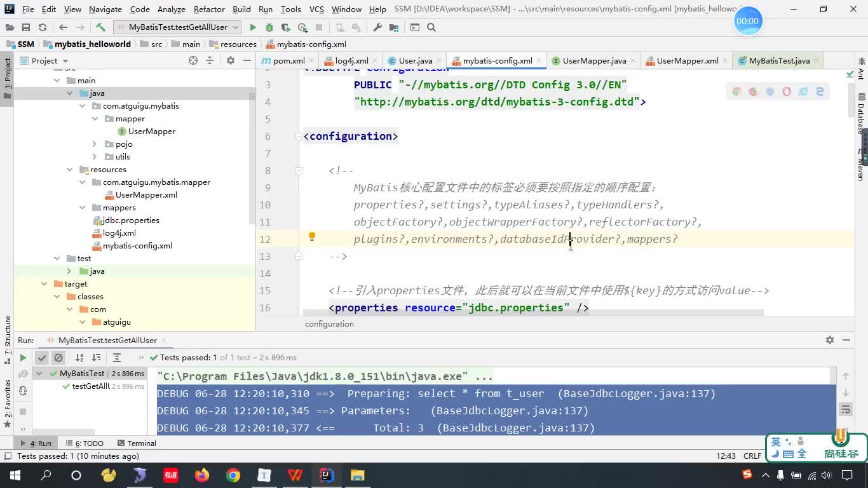Open File Explorer from the Windows taskbar
Viewport: 868px width, 488px height.
pyautogui.click(x=358, y=475)
